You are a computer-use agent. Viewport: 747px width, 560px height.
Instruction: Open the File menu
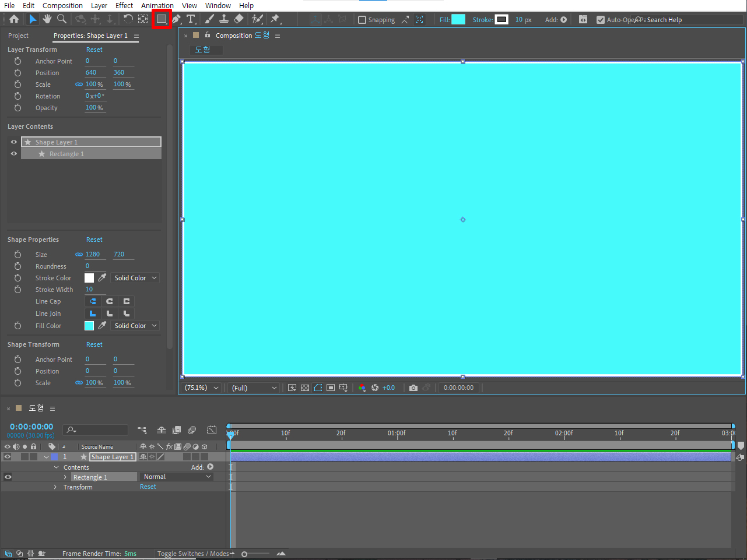[9, 5]
